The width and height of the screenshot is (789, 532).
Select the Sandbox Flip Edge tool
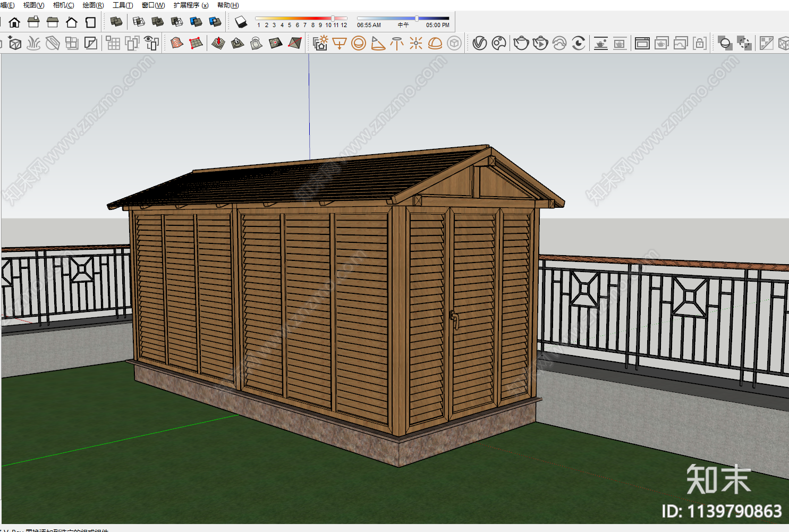[x=294, y=43]
